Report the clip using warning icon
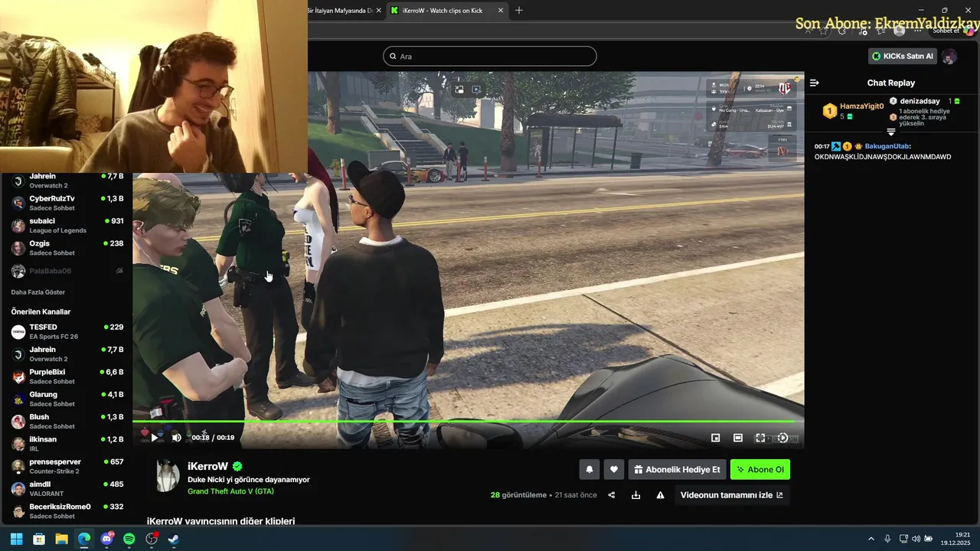 tap(660, 495)
